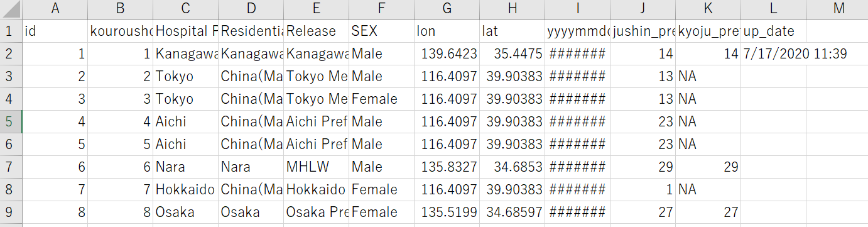This screenshot has height=227, width=868.
Task: Select the 'Osaka' cell in column D
Action: click(251, 212)
